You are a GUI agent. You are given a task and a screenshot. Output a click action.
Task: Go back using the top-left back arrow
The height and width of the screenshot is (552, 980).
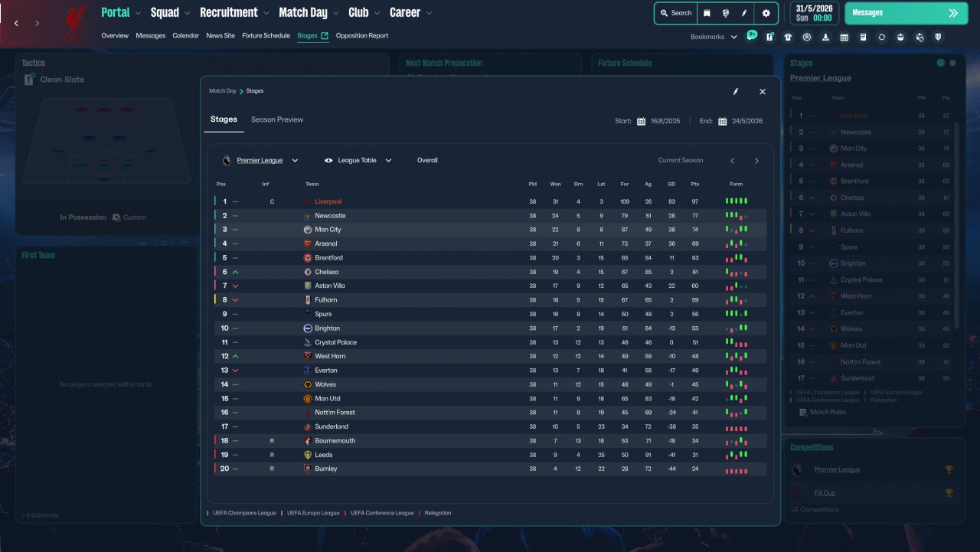click(x=17, y=24)
